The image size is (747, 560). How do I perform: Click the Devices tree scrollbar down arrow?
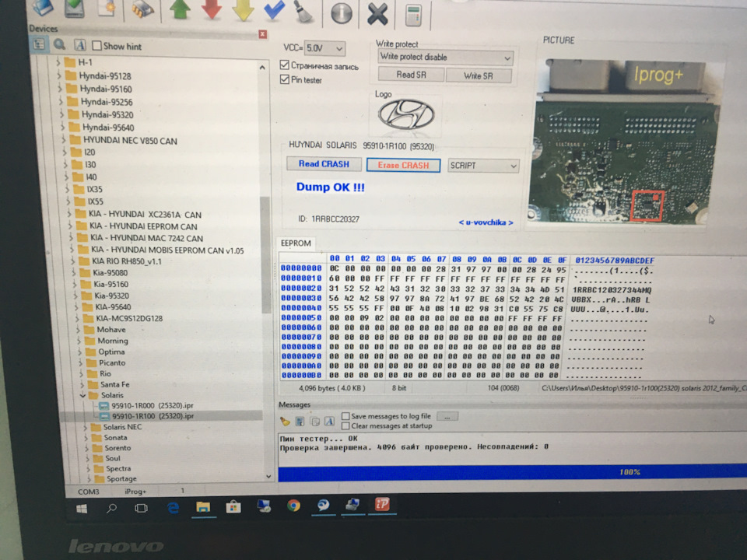click(x=268, y=476)
